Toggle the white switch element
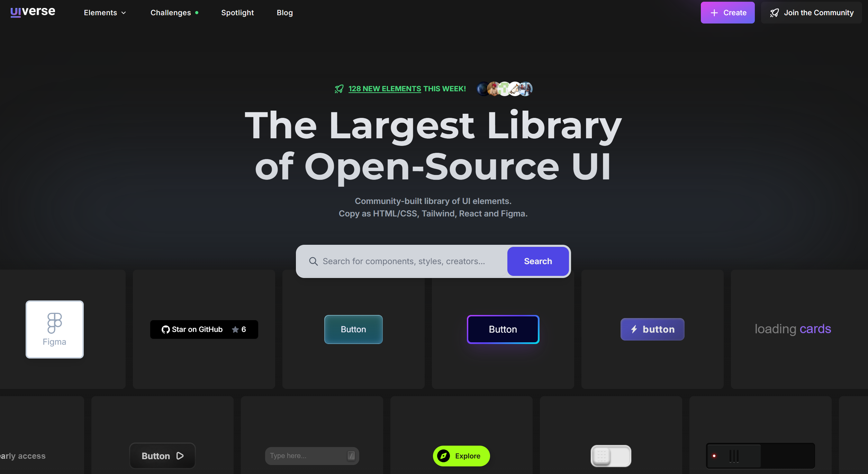 point(611,456)
